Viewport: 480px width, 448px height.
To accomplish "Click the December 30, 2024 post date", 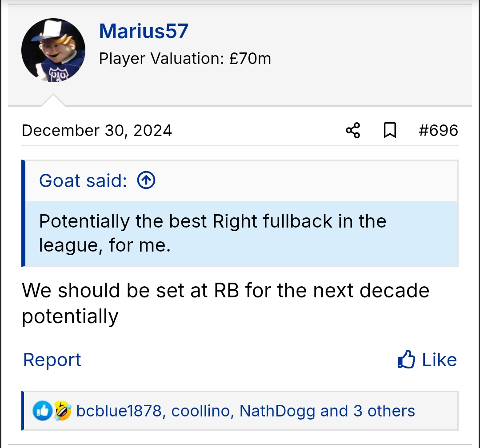I will (x=97, y=131).
